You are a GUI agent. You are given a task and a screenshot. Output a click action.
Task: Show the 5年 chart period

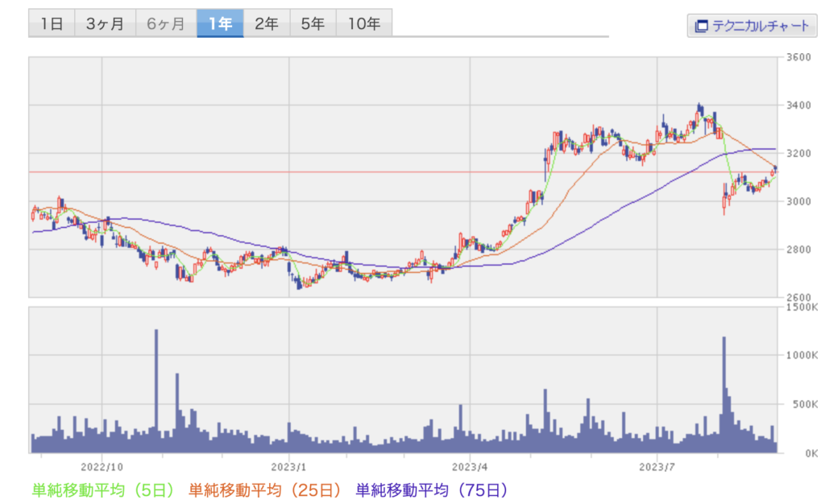point(313,23)
